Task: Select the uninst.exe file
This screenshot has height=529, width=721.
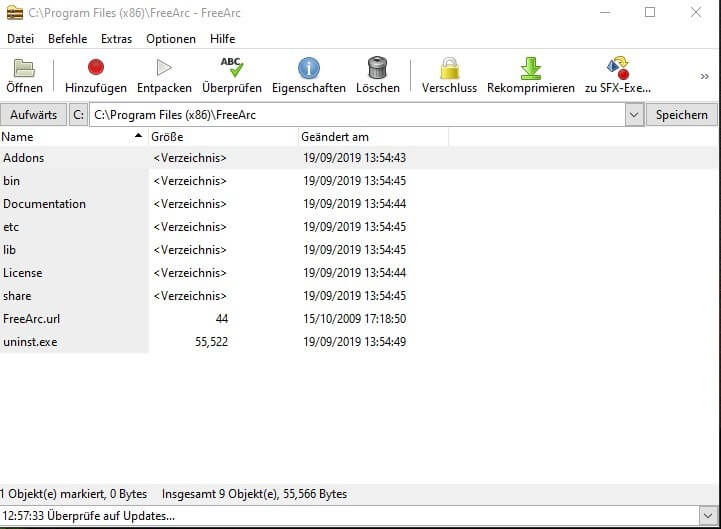Action: (359, 342)
